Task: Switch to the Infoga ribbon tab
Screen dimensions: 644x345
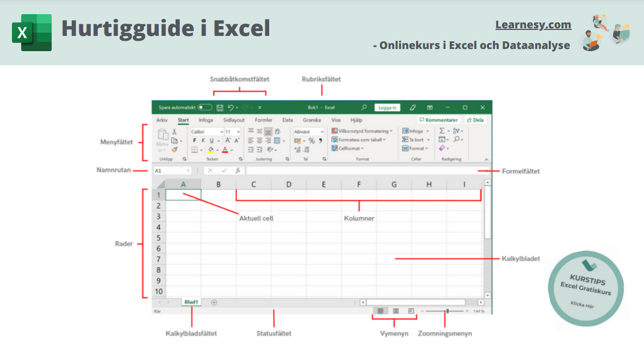Action: 206,120
